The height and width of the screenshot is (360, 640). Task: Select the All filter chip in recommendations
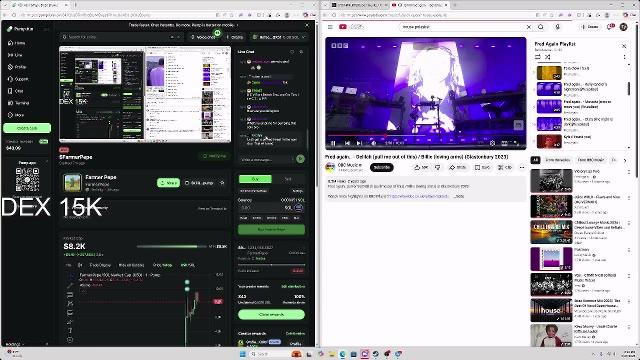point(535,160)
